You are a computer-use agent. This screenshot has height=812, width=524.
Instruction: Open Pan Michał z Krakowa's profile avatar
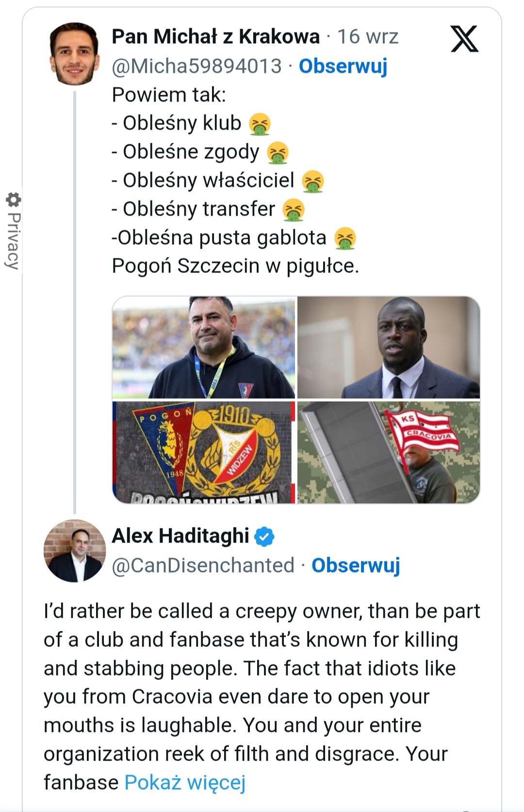(74, 53)
